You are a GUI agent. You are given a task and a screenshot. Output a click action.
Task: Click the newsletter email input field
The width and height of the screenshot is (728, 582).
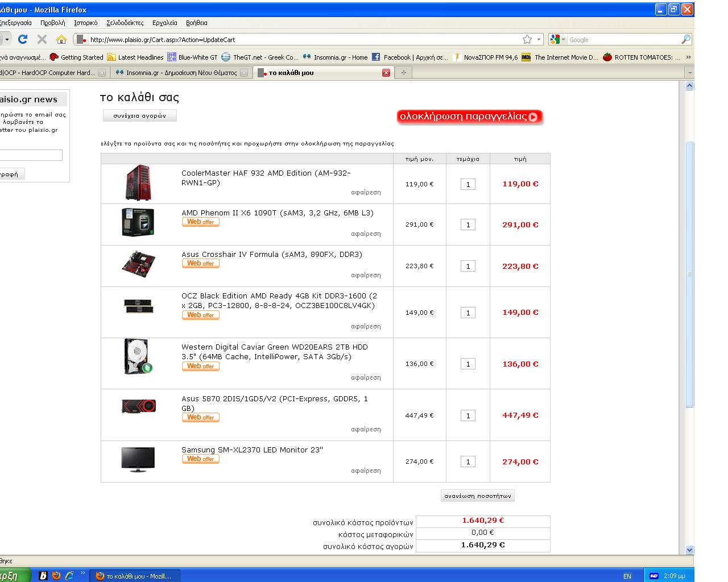[x=31, y=155]
